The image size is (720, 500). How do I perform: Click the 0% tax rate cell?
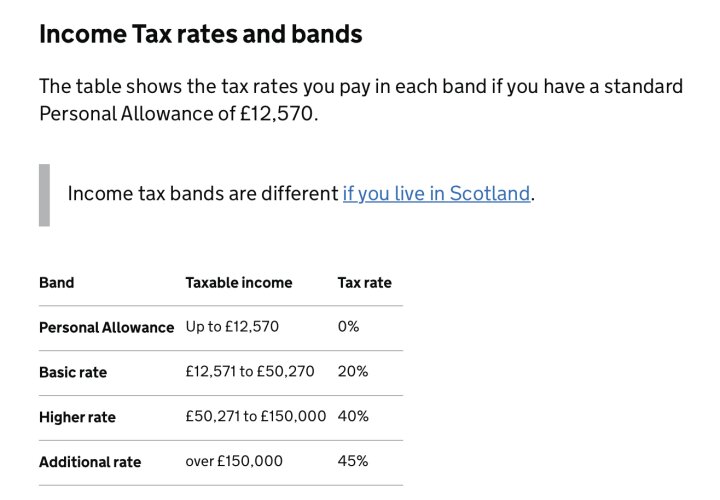349,326
